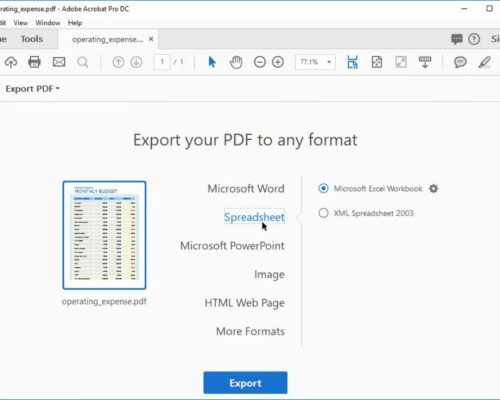Viewport: 500px width, 400px height.
Task: Choose HTML Web Page format
Action: pyautogui.click(x=245, y=303)
